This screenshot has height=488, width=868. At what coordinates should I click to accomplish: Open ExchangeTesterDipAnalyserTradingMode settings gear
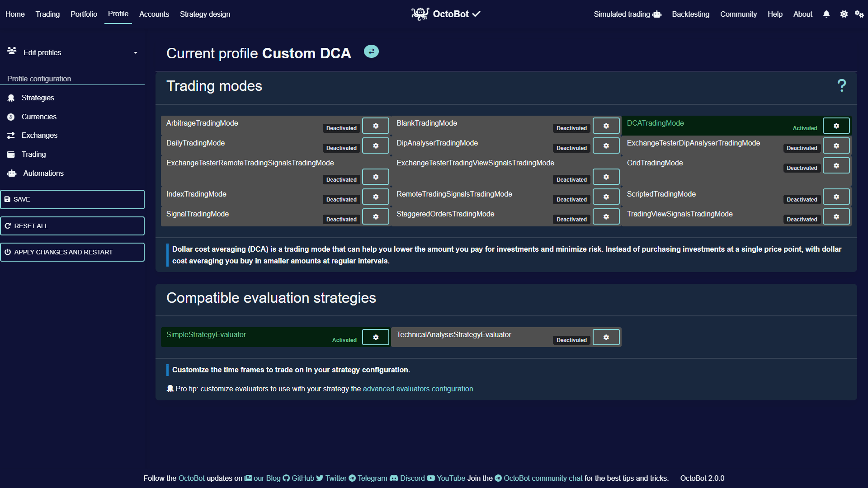(x=836, y=145)
